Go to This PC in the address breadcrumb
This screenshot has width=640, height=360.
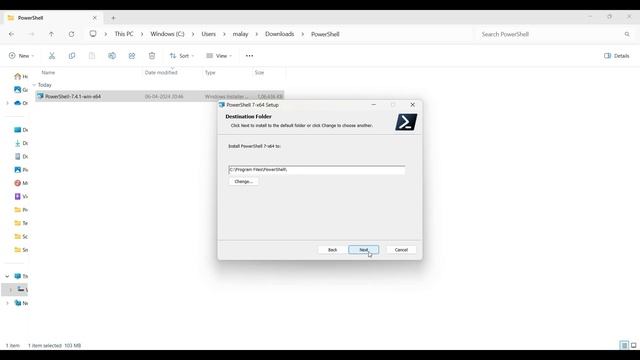tap(124, 34)
